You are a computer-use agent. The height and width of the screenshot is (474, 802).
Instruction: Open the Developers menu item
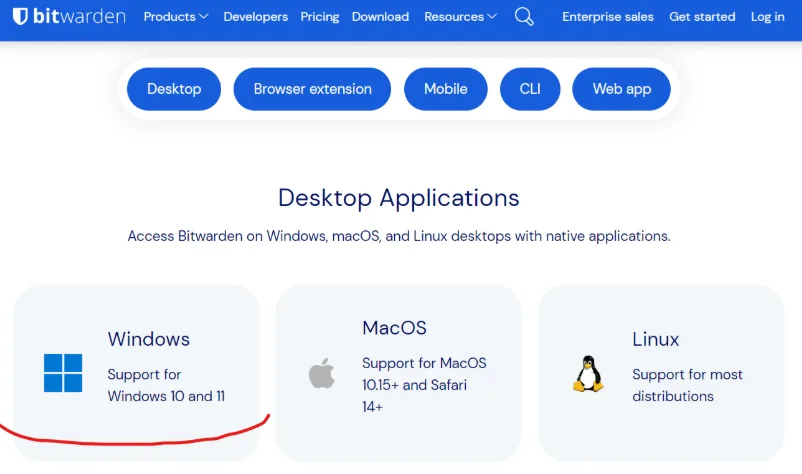pyautogui.click(x=255, y=17)
